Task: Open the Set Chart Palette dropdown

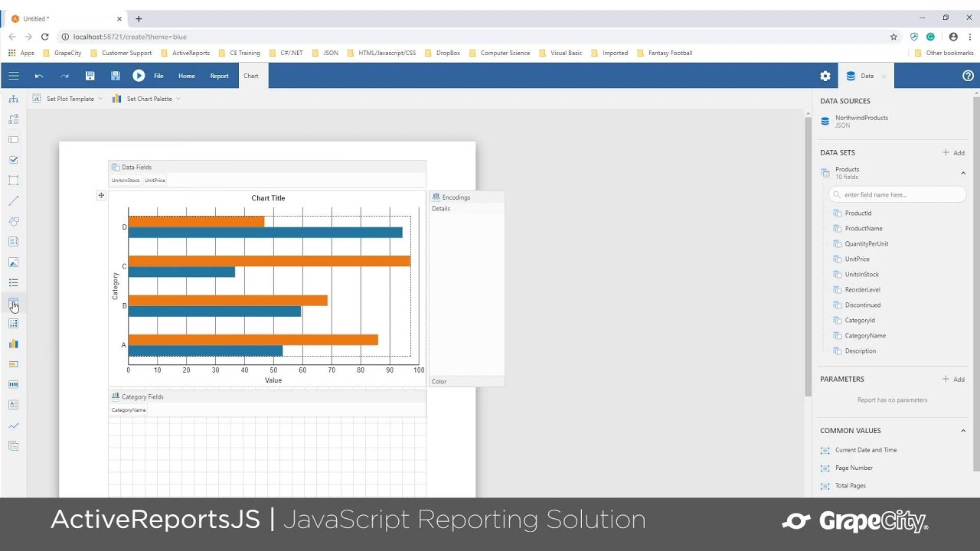Action: [x=147, y=99]
